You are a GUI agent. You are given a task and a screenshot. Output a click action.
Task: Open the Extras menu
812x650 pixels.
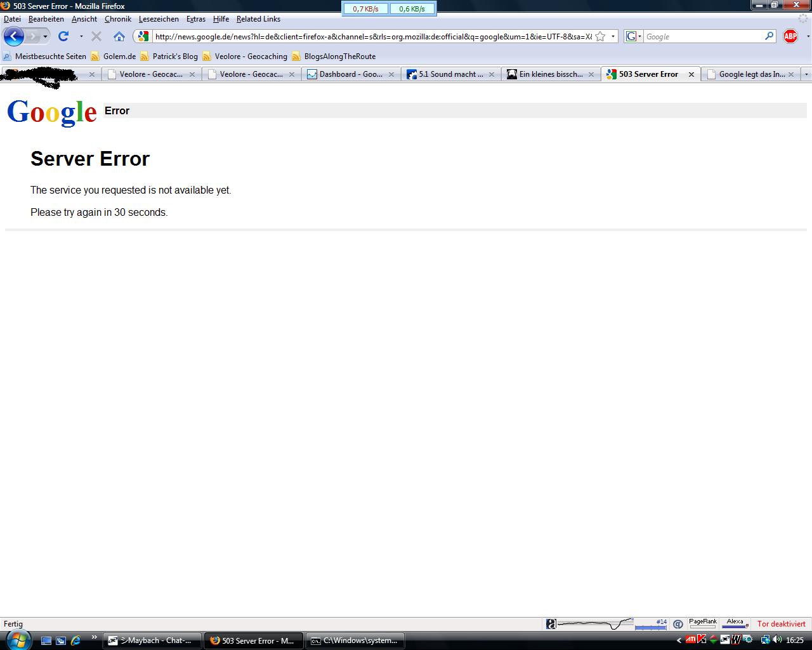(196, 19)
